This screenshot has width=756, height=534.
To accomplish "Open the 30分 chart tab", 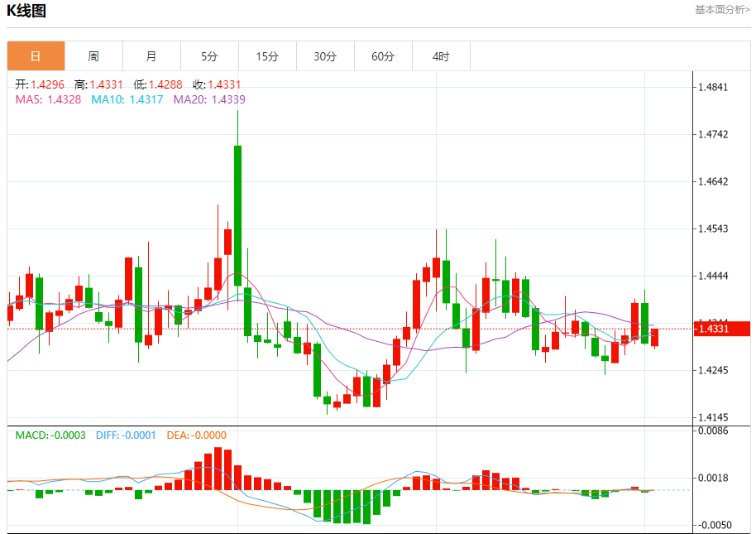I will tap(325, 56).
